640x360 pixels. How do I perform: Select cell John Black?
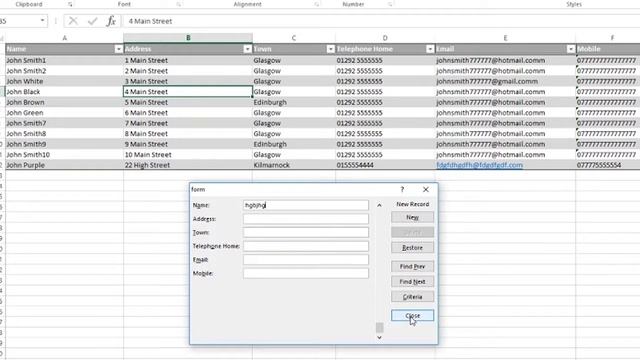point(64,92)
